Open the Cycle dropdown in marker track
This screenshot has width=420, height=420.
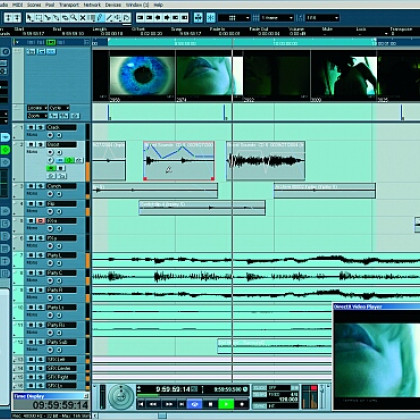(x=59, y=108)
